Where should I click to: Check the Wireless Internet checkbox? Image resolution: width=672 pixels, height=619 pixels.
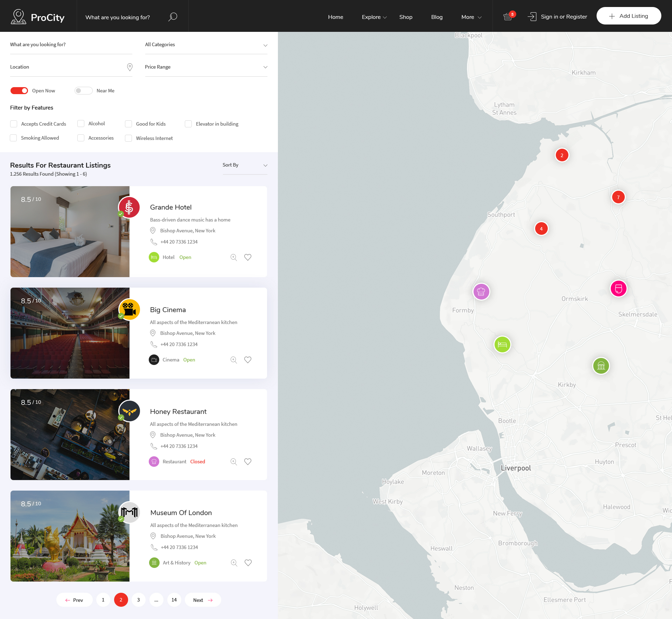coord(129,138)
